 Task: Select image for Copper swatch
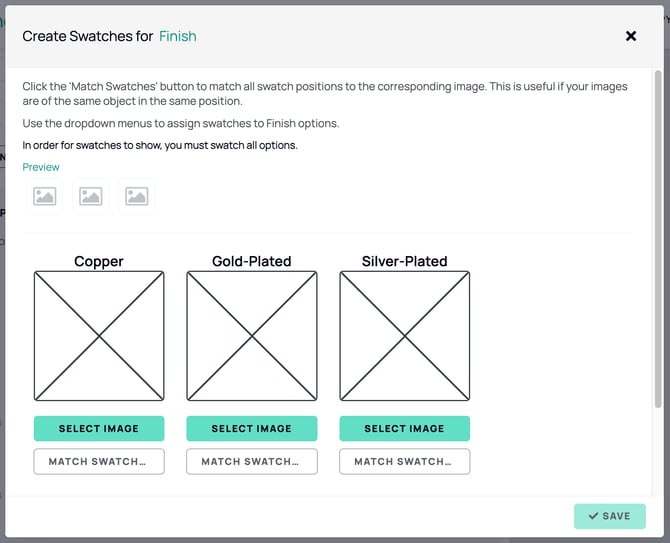99,429
